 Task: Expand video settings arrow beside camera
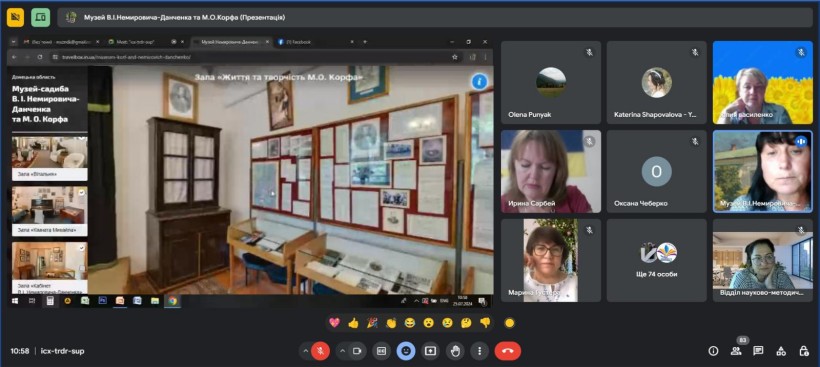click(x=343, y=351)
